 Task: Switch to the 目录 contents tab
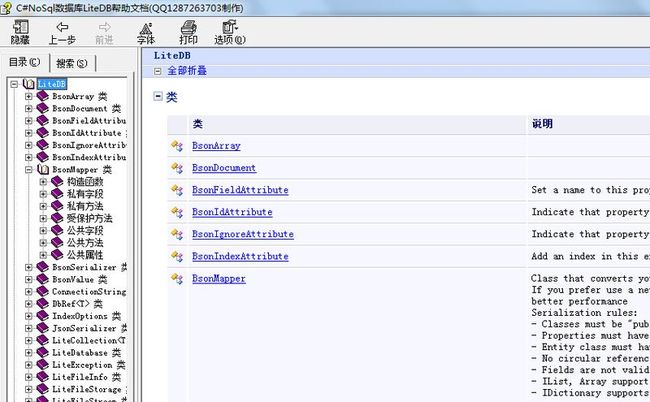24,63
